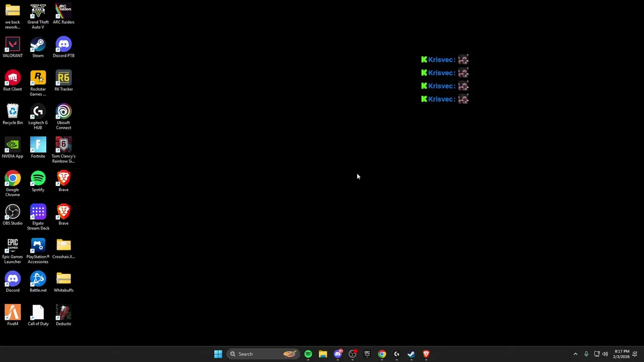Image resolution: width=644 pixels, height=362 pixels.
Task: Open the R6 Tracker shortcut
Action: click(63, 81)
